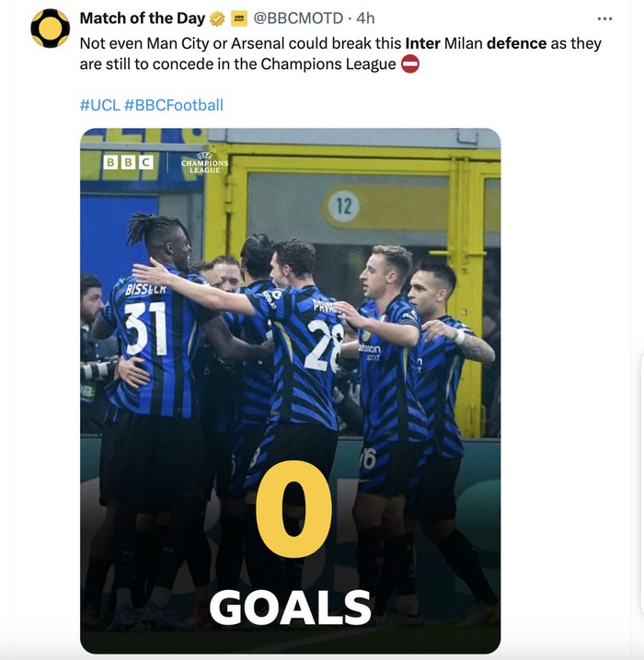Image resolution: width=644 pixels, height=660 pixels.
Task: Click the BBC Sport affiliate badge
Action: (x=239, y=18)
